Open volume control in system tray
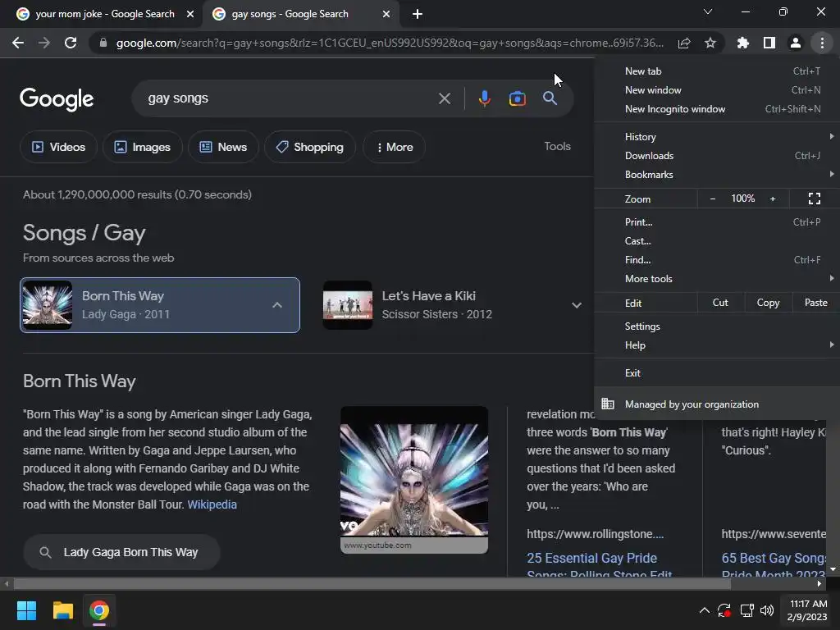840x630 pixels. click(x=767, y=610)
